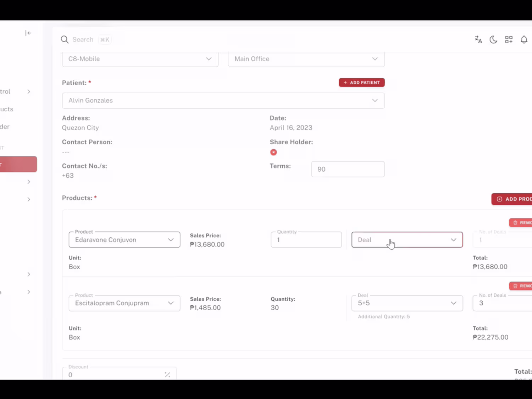Open the Main Office dropdown

(306, 59)
